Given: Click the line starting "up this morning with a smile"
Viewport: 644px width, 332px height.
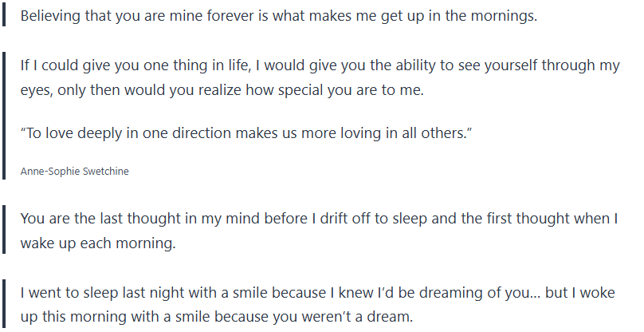Looking at the screenshot, I should click(x=217, y=317).
